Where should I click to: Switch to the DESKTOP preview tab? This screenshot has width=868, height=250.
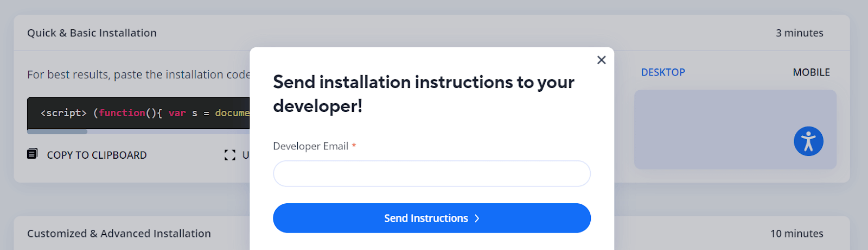(x=662, y=72)
